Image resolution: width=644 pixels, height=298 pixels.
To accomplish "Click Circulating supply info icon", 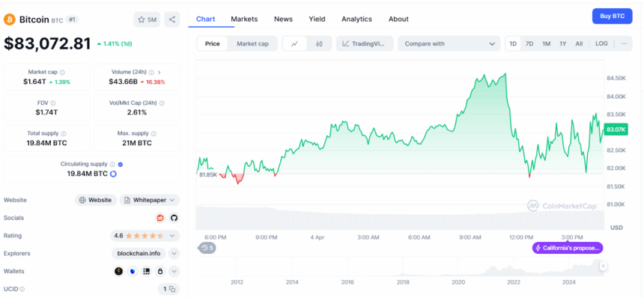I will tap(112, 164).
